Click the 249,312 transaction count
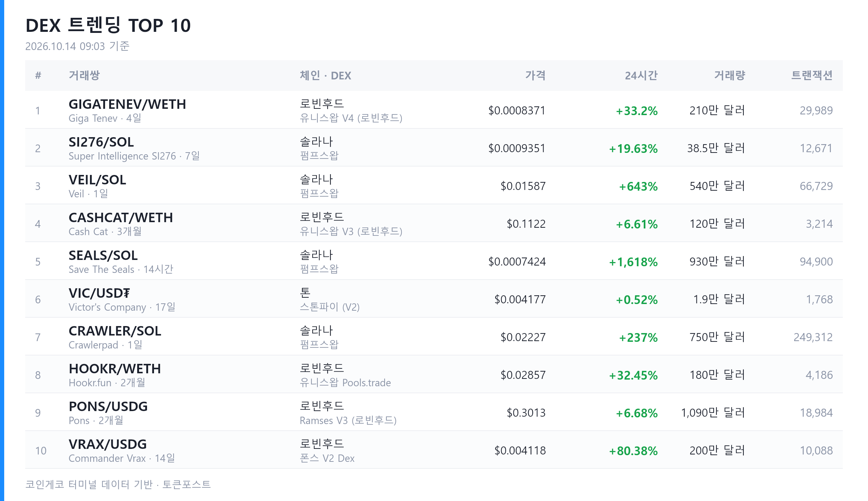868x501 pixels. click(x=813, y=337)
